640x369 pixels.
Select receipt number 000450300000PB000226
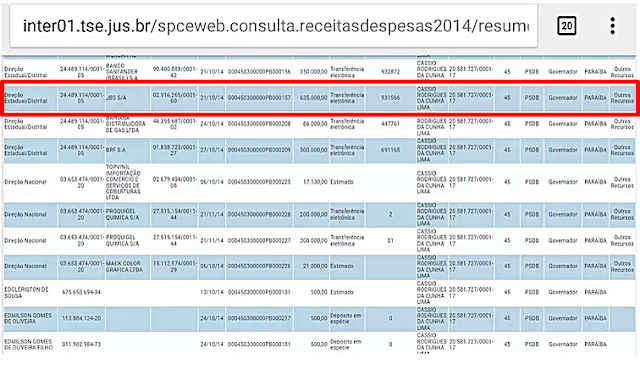(259, 266)
